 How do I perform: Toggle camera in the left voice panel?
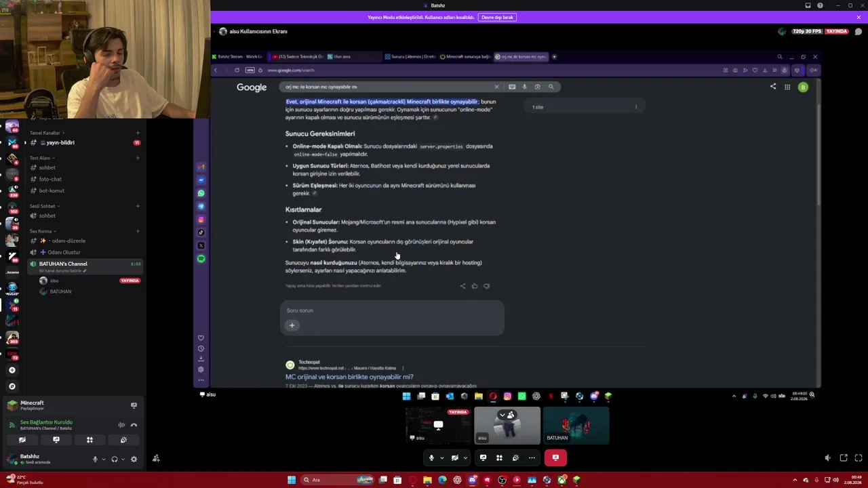(22, 440)
